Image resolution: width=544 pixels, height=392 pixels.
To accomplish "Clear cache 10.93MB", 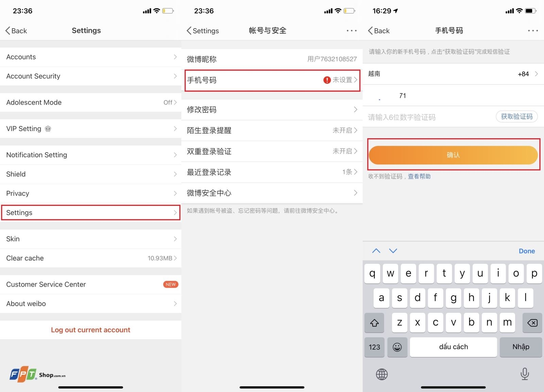I will tap(90, 258).
